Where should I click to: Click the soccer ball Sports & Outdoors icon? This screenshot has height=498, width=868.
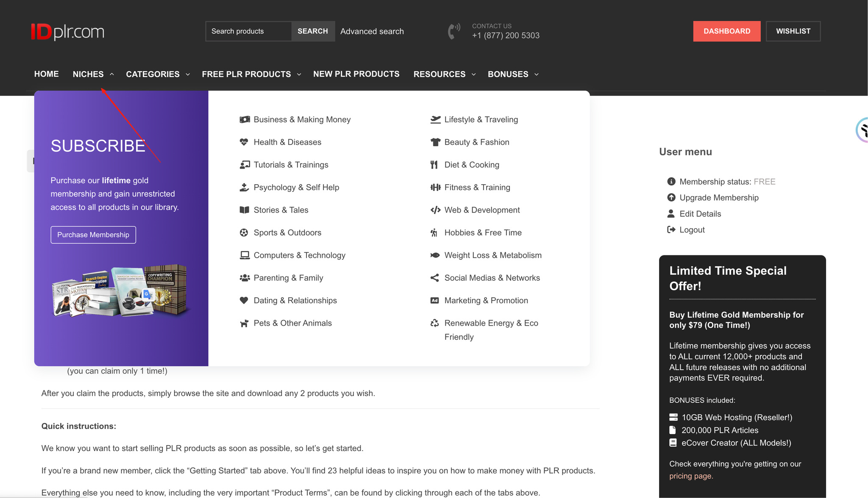pyautogui.click(x=244, y=232)
